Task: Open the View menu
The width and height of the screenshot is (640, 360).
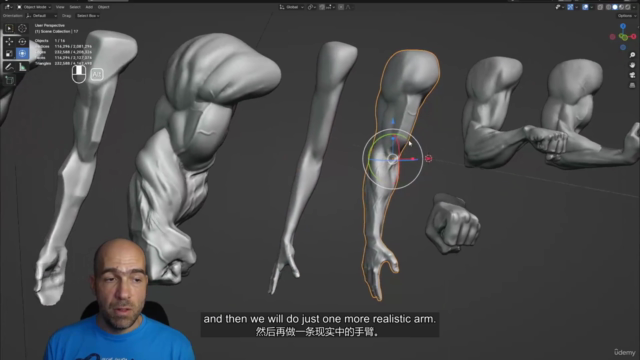Action: coord(60,7)
